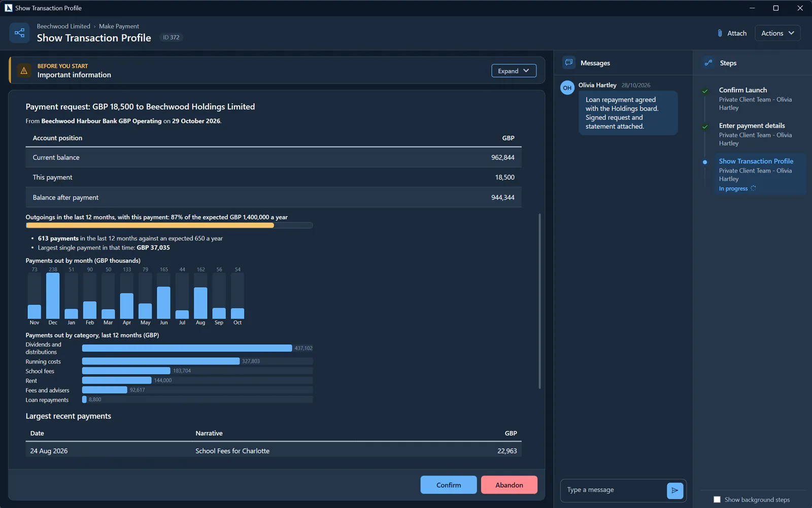Click the In progress spinner icon
Image resolution: width=812 pixels, height=508 pixels.
pyautogui.click(x=753, y=188)
